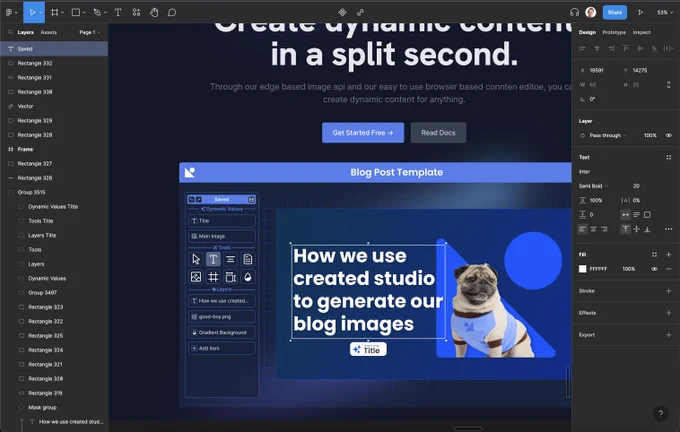Open the user avatar profile
The image size is (680, 432).
(x=591, y=13)
